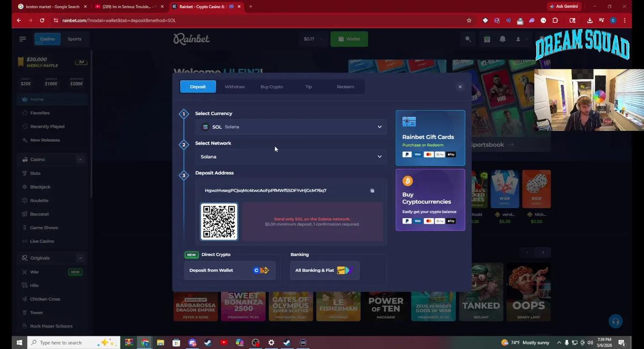Open the Sweet Bonanza 2500 game thumbnail
644x349 pixels.
point(243,306)
